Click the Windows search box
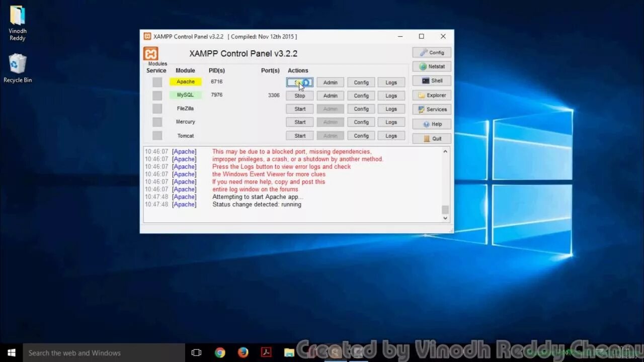The image size is (644, 362). pyautogui.click(x=104, y=353)
